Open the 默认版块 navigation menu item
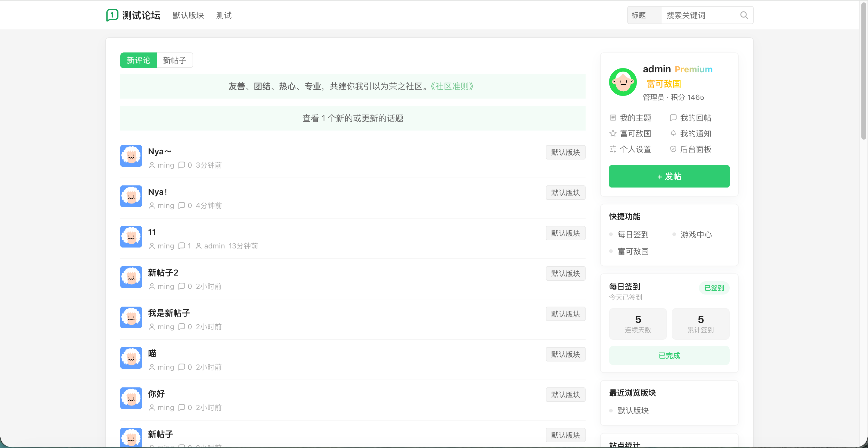The image size is (868, 448). point(188,15)
